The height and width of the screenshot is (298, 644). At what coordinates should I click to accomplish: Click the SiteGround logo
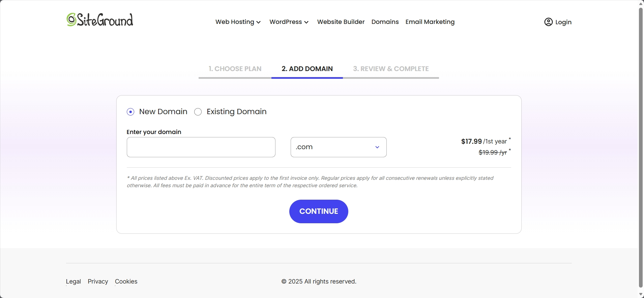(100, 20)
